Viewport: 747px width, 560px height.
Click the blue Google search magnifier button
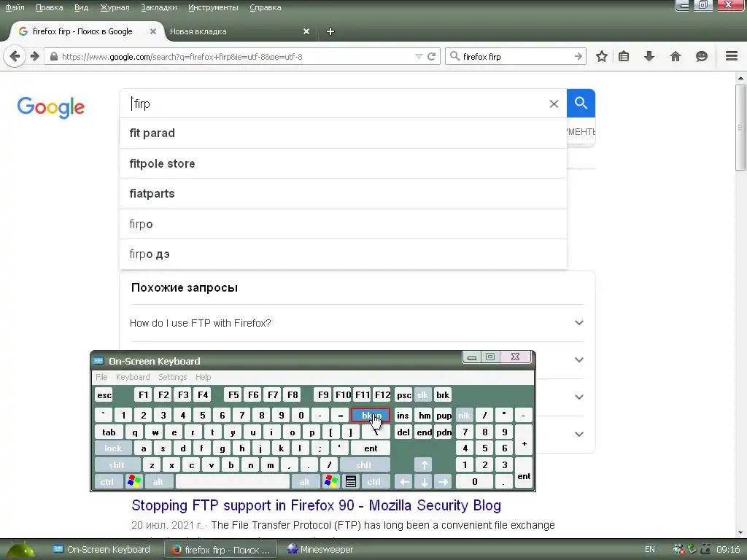pyautogui.click(x=581, y=103)
